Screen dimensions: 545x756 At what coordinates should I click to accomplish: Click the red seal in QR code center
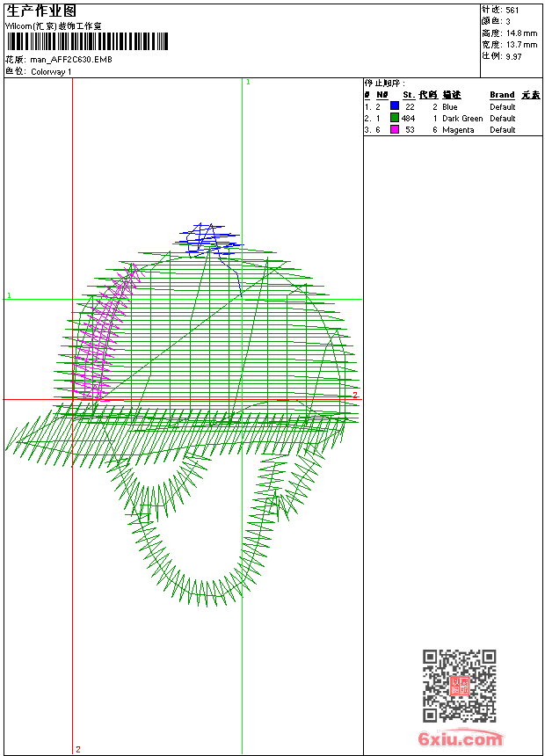[459, 686]
